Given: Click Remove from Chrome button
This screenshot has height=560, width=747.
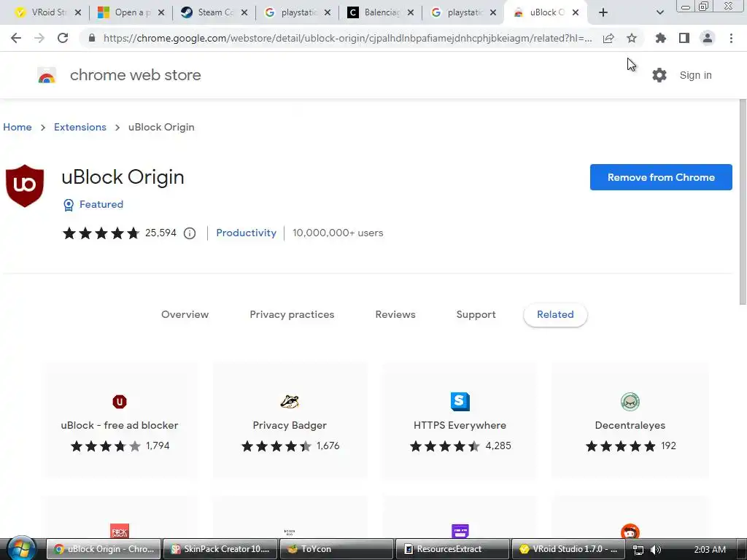Looking at the screenshot, I should [661, 177].
